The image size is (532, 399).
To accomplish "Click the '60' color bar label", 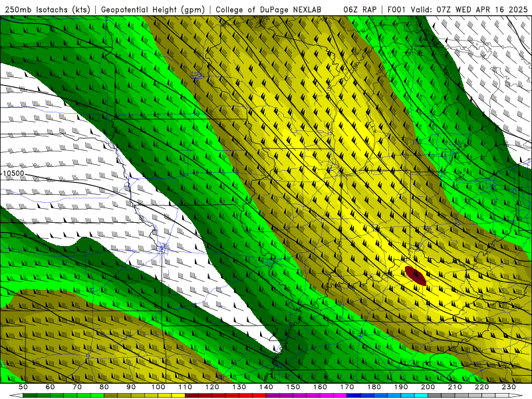I will (x=50, y=387).
